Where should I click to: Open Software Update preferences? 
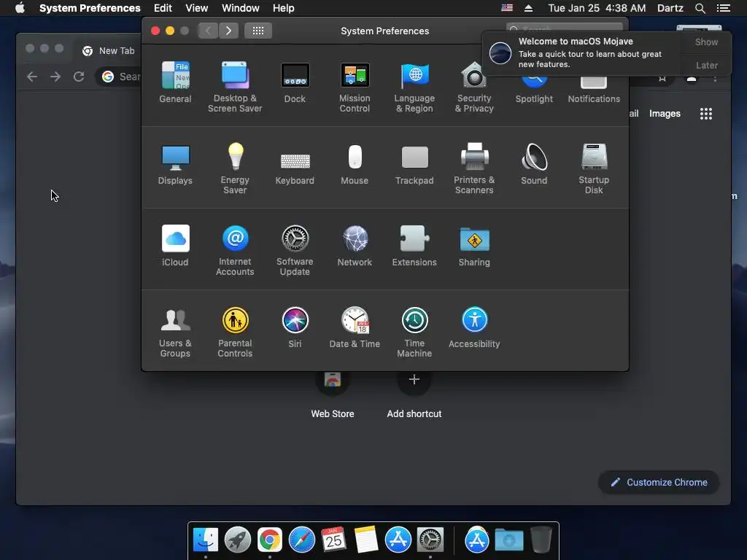coord(295,250)
